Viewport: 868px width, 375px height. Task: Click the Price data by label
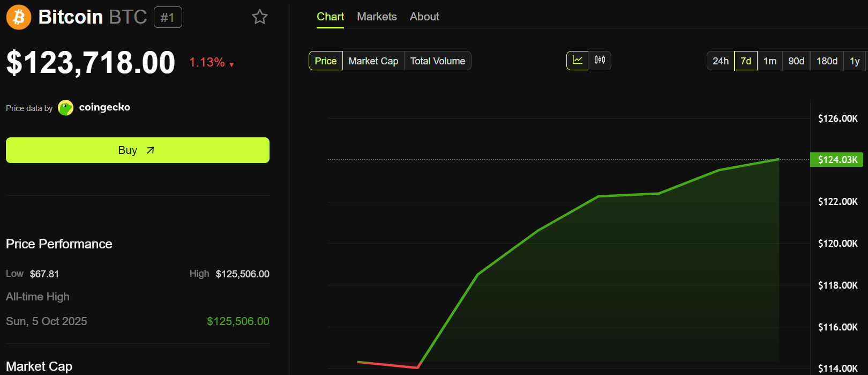click(x=29, y=108)
